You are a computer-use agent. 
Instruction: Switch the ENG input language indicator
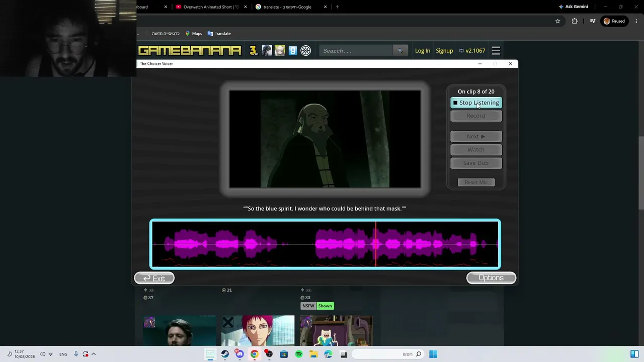63,354
